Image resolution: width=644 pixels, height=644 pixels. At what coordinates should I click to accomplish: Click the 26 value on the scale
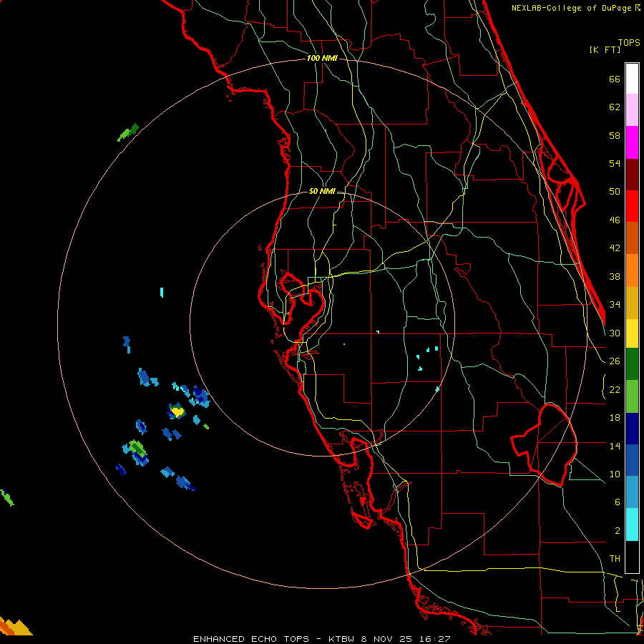pyautogui.click(x=615, y=361)
